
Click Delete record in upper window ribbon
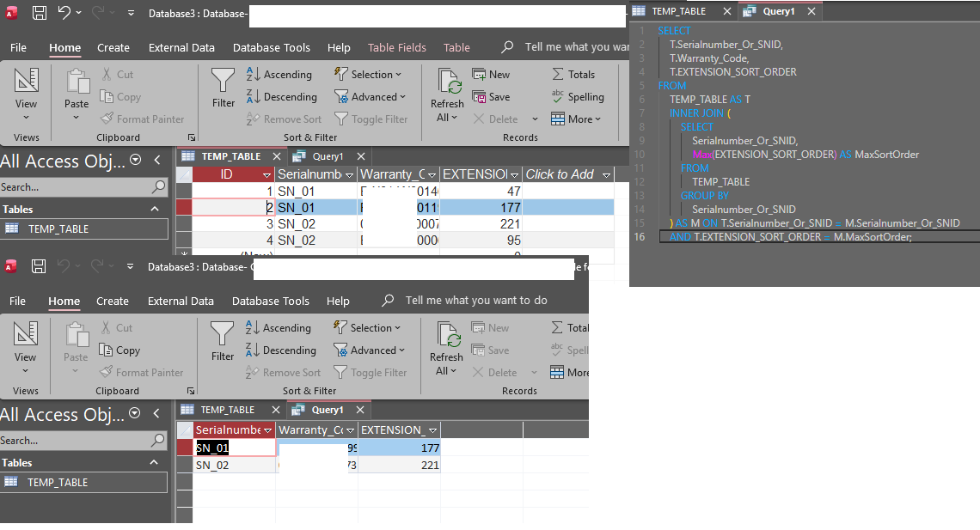point(496,119)
